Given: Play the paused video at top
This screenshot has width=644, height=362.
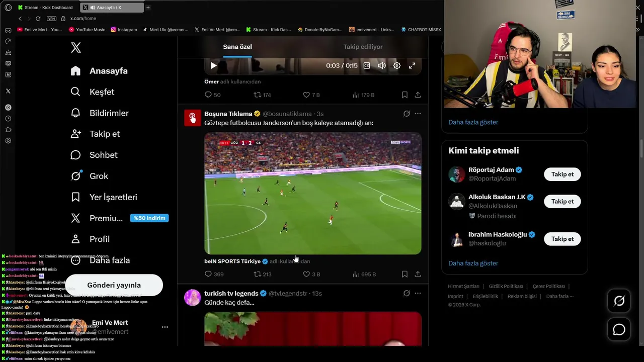Looking at the screenshot, I should (214, 65).
